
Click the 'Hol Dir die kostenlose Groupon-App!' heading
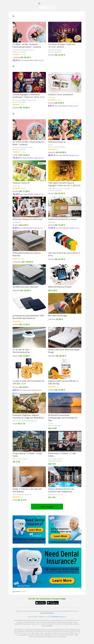click(47, 598)
